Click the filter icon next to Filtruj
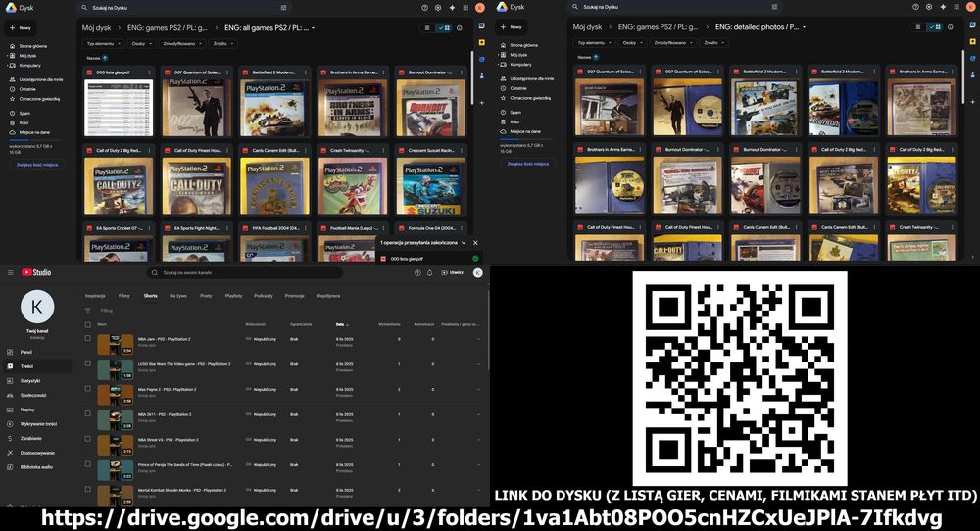This screenshot has width=980, height=531. 88,311
